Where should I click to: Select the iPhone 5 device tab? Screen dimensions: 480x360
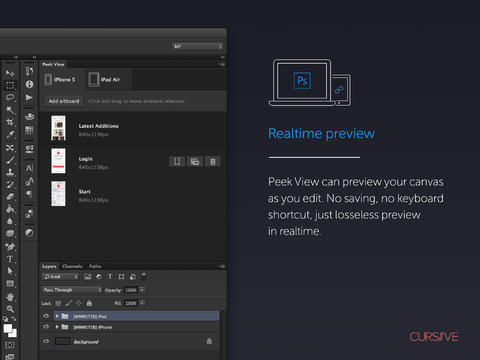[61, 80]
